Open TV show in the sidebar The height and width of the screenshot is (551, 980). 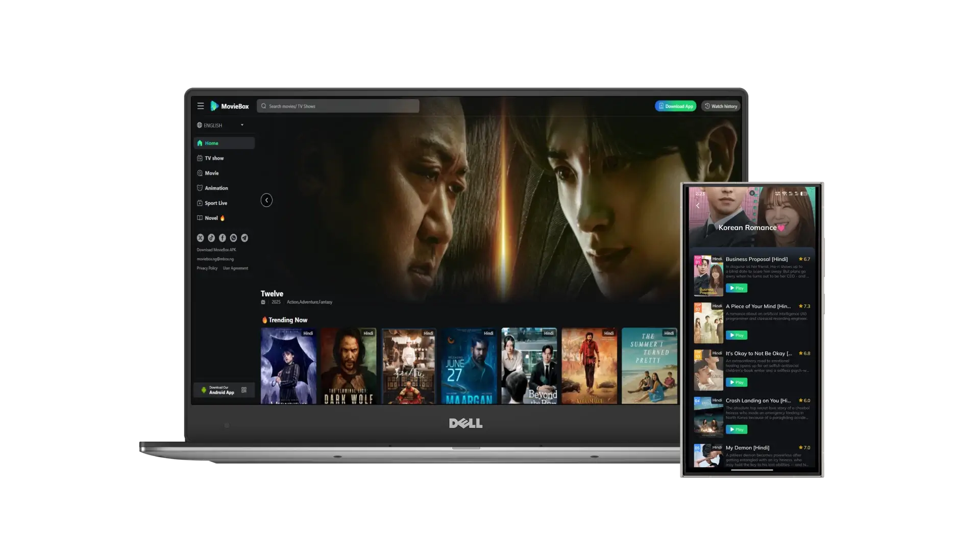coord(224,158)
